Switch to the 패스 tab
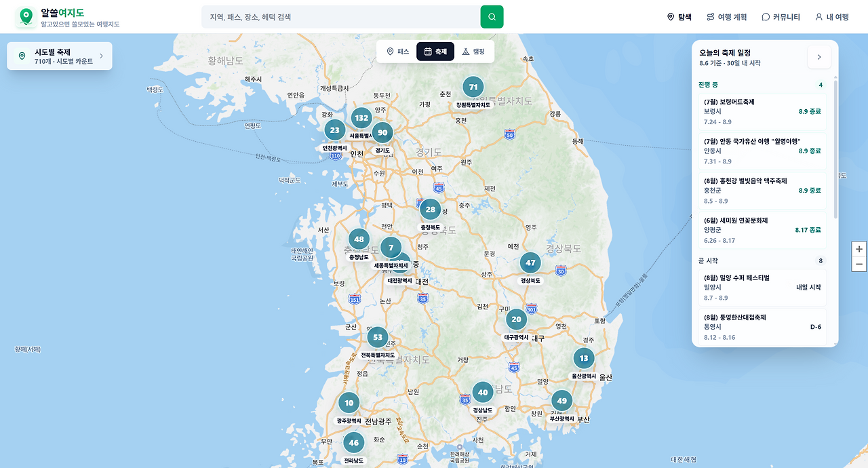This screenshot has width=868, height=468. 397,52
